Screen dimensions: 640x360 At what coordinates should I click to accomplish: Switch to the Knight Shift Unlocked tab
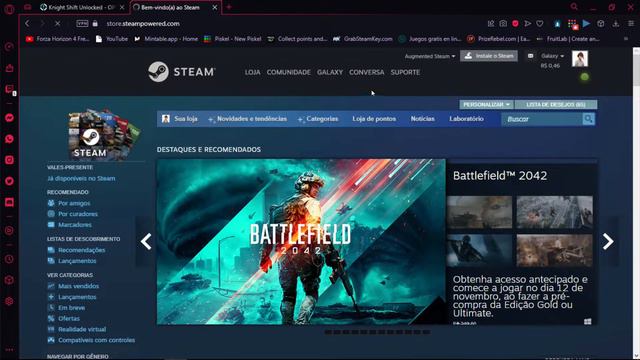[x=81, y=7]
